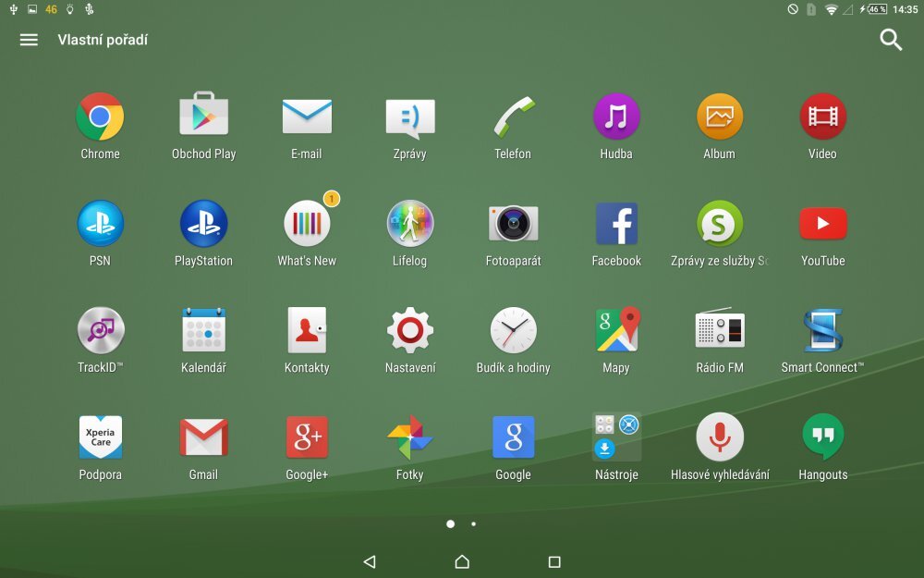
Task: Launch the Video app
Action: coord(822,117)
